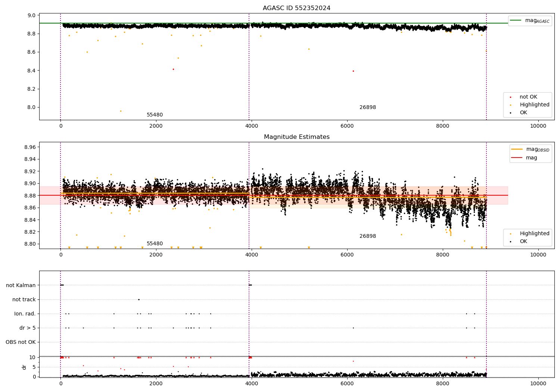Click the '8.88' y-axis tick label in the middle plot

pyautogui.click(x=30, y=196)
